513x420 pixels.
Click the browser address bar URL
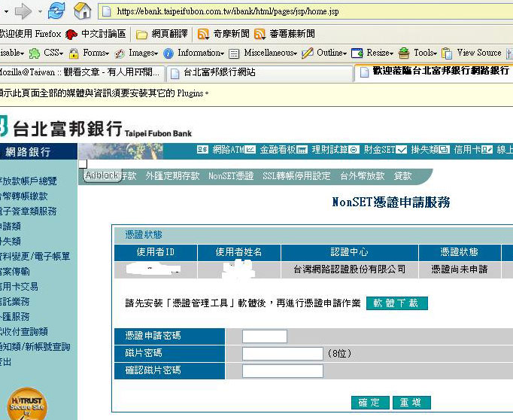click(x=226, y=11)
